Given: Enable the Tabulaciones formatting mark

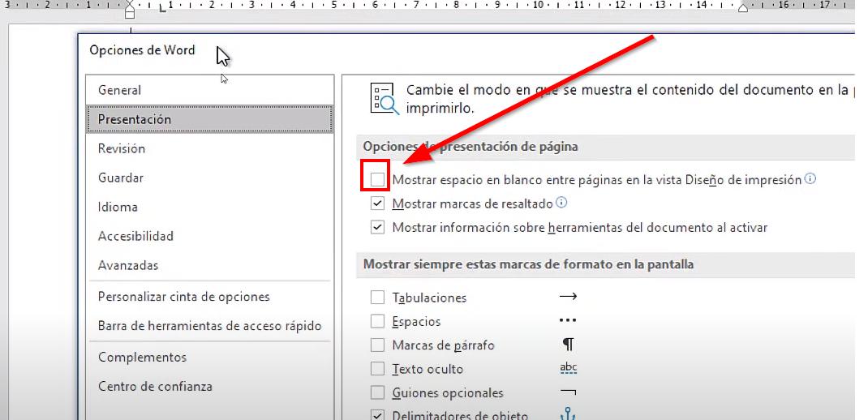Looking at the screenshot, I should coord(377,298).
